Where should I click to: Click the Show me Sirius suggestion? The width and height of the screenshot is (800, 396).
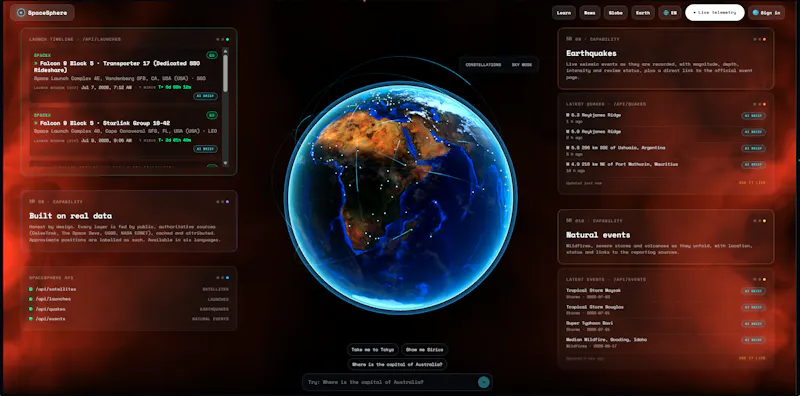(x=425, y=350)
